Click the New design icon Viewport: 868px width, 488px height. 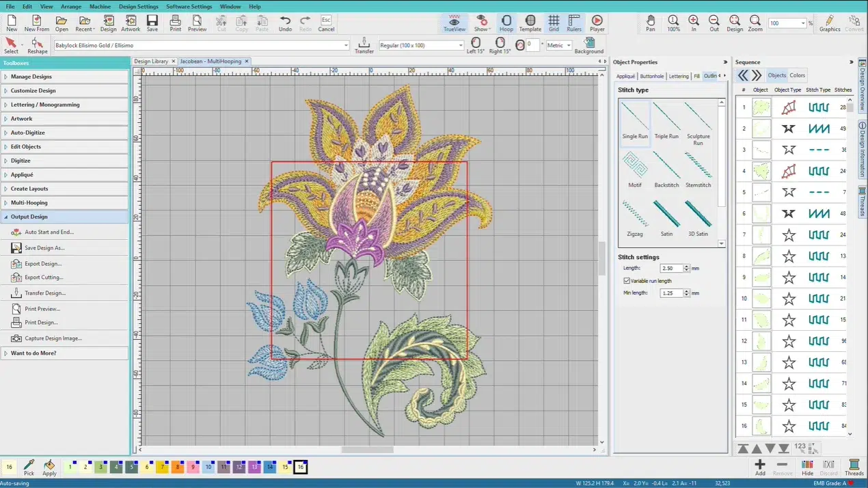pyautogui.click(x=12, y=23)
